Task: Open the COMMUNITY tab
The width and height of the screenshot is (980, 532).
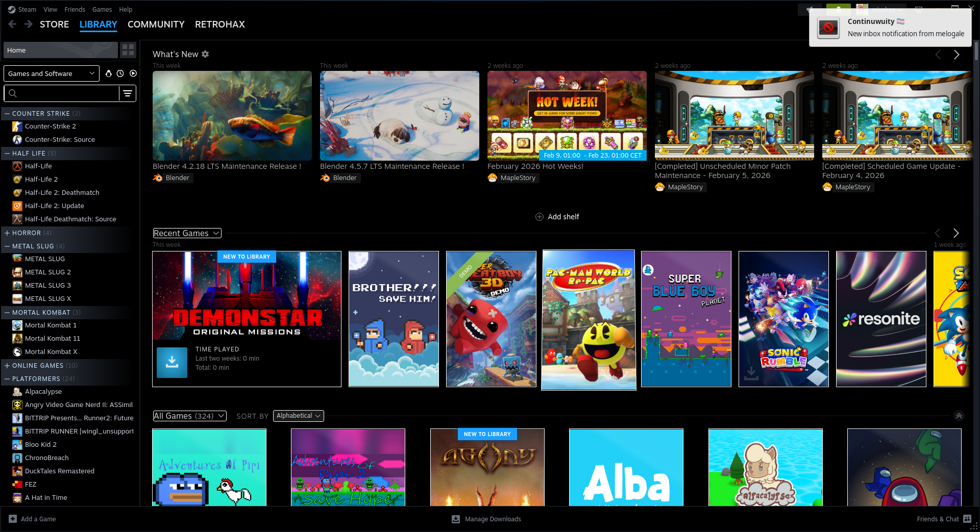Action: point(156,24)
